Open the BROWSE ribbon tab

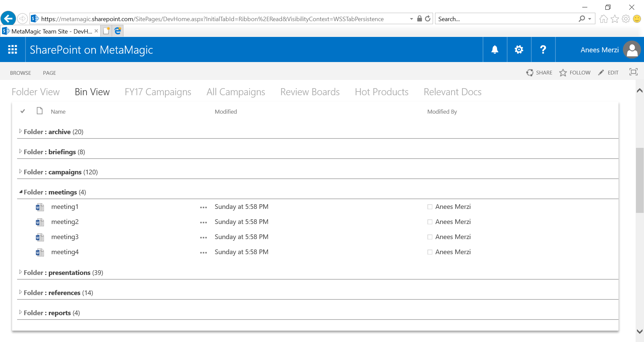pyautogui.click(x=20, y=73)
